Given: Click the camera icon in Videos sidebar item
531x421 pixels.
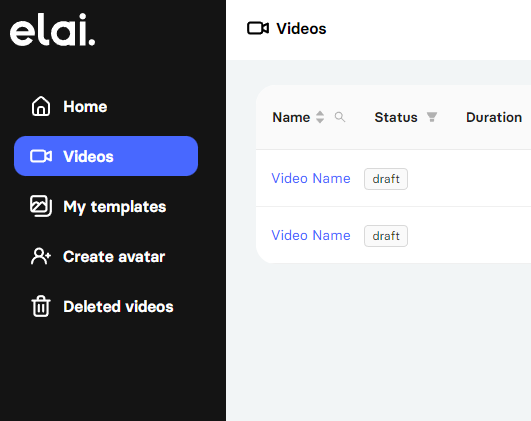Looking at the screenshot, I should [41, 156].
